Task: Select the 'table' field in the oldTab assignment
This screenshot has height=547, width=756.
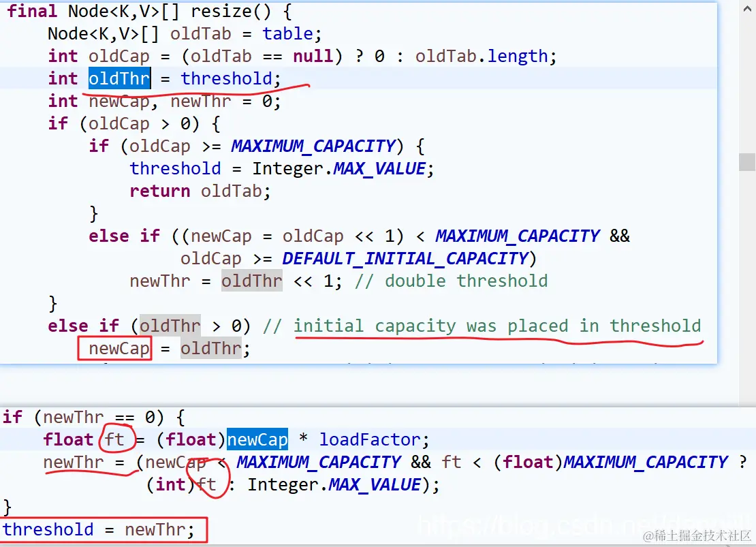Action: coord(288,33)
